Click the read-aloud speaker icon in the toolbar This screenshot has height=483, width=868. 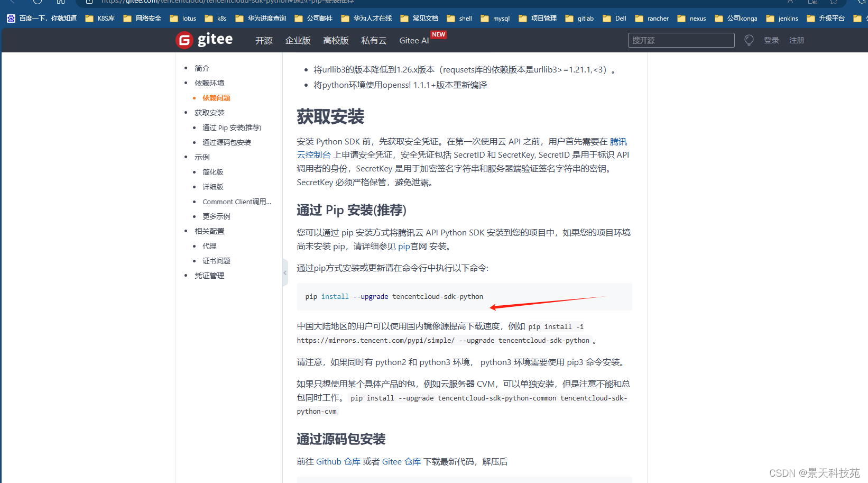pos(814,3)
